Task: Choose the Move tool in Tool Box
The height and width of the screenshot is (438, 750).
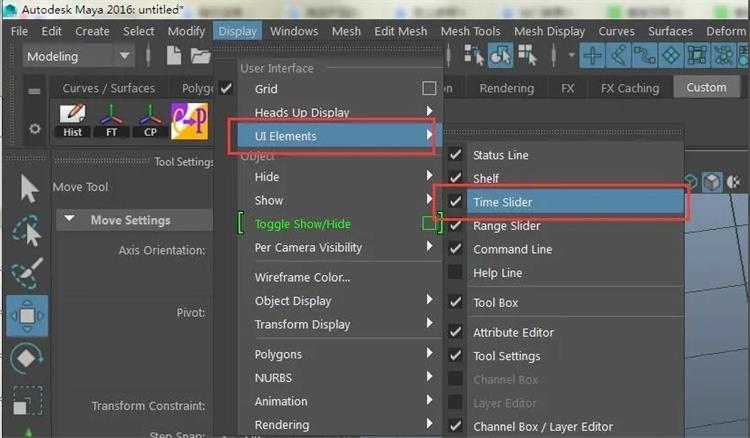Action: click(27, 316)
